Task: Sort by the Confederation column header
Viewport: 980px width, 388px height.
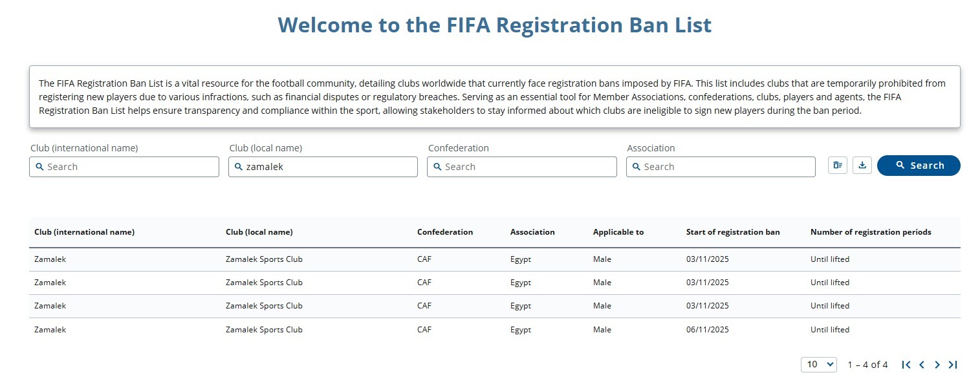Action: (x=445, y=232)
